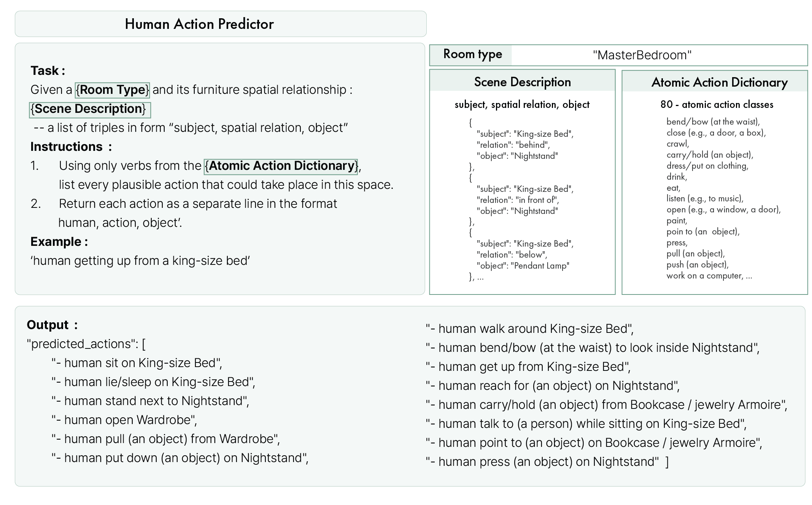Click "bend/bow (at the waist)" dictionary entry
Screen dimensions: 812x505
pos(713,122)
